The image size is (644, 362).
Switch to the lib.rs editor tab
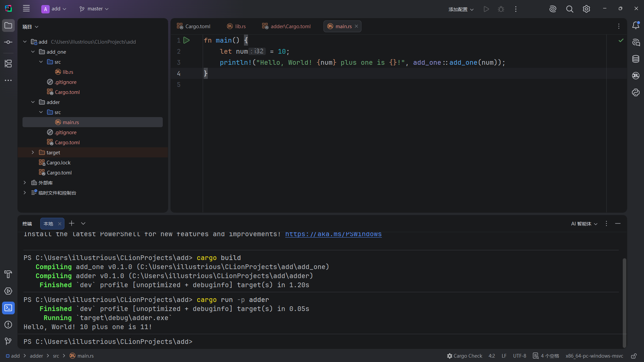pyautogui.click(x=236, y=26)
